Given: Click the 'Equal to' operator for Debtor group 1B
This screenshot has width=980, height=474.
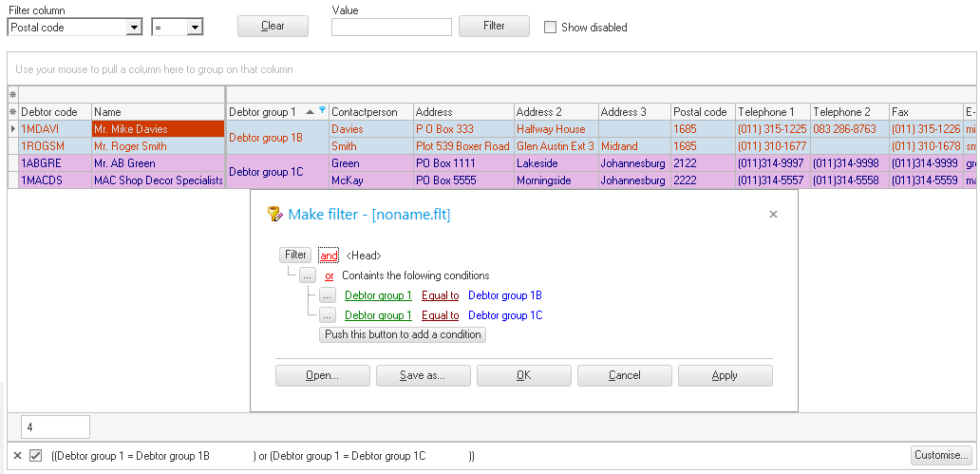Looking at the screenshot, I should click(x=440, y=295).
